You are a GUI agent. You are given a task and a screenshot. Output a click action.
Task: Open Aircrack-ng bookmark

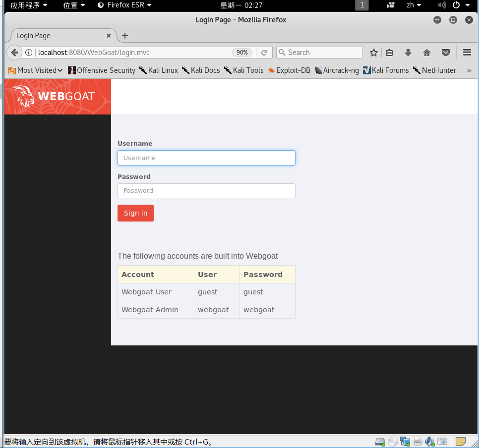tap(337, 70)
